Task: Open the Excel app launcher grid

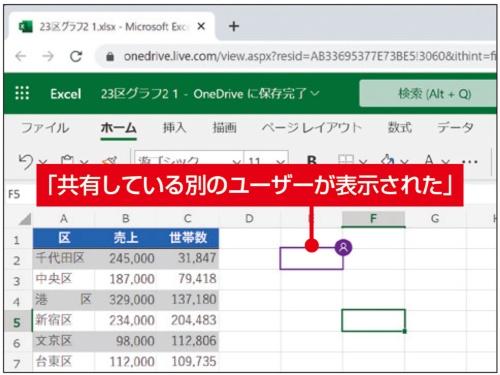Action: pos(22,93)
